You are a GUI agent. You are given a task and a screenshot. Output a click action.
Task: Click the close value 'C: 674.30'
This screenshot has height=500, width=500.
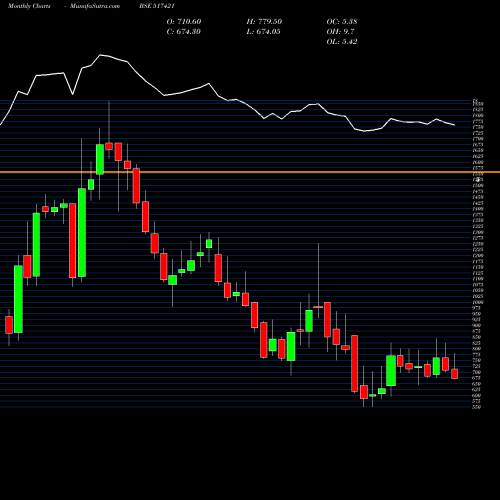(x=184, y=32)
